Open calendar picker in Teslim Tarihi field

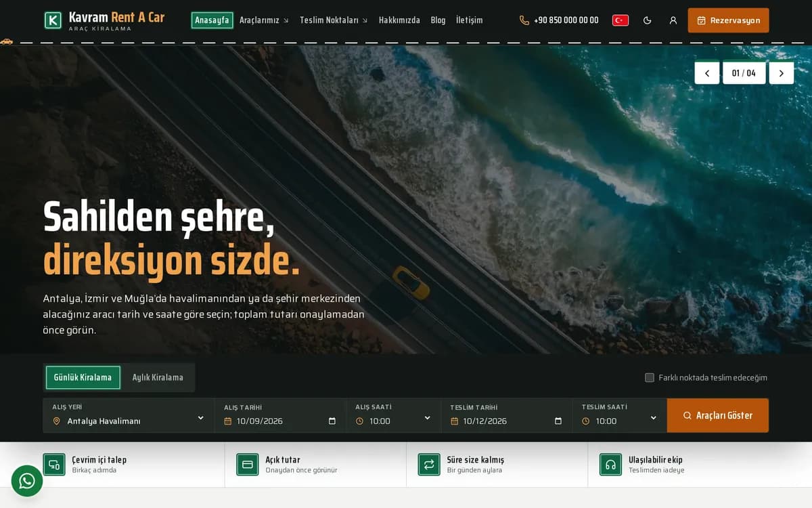pyautogui.click(x=558, y=421)
